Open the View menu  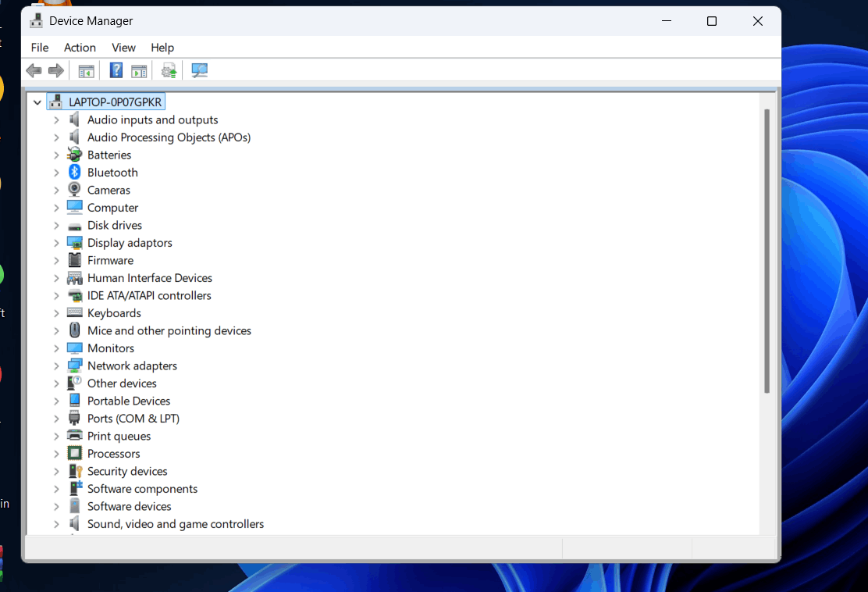tap(123, 48)
